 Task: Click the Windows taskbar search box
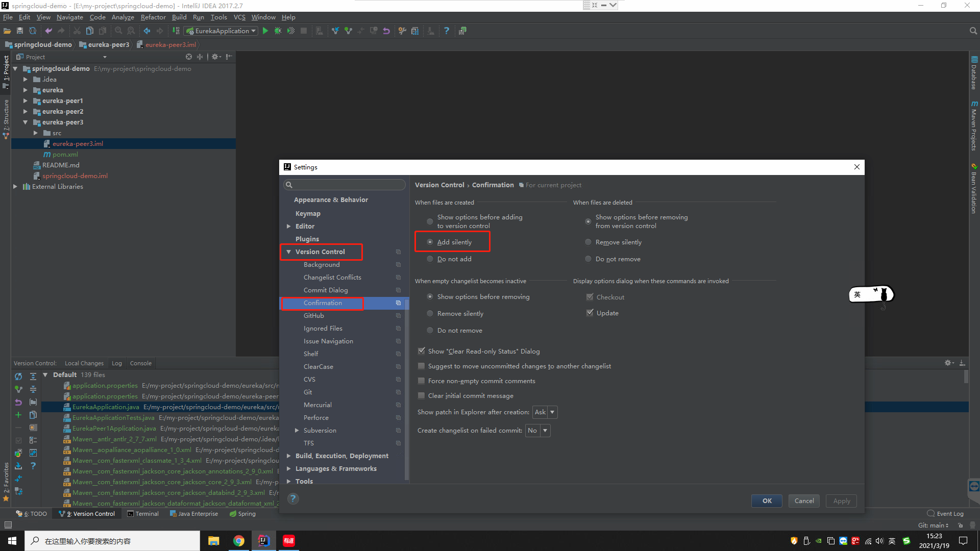[x=112, y=541]
